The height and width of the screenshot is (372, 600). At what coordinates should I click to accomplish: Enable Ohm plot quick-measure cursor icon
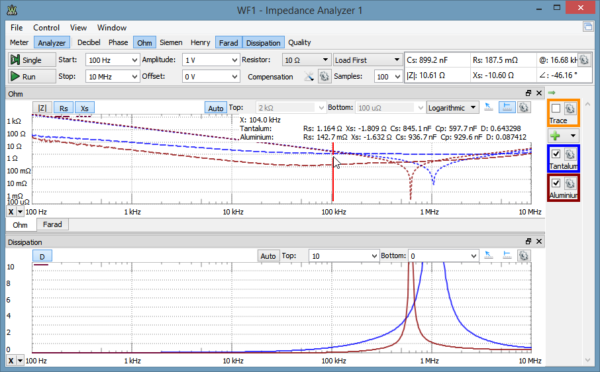(489, 108)
